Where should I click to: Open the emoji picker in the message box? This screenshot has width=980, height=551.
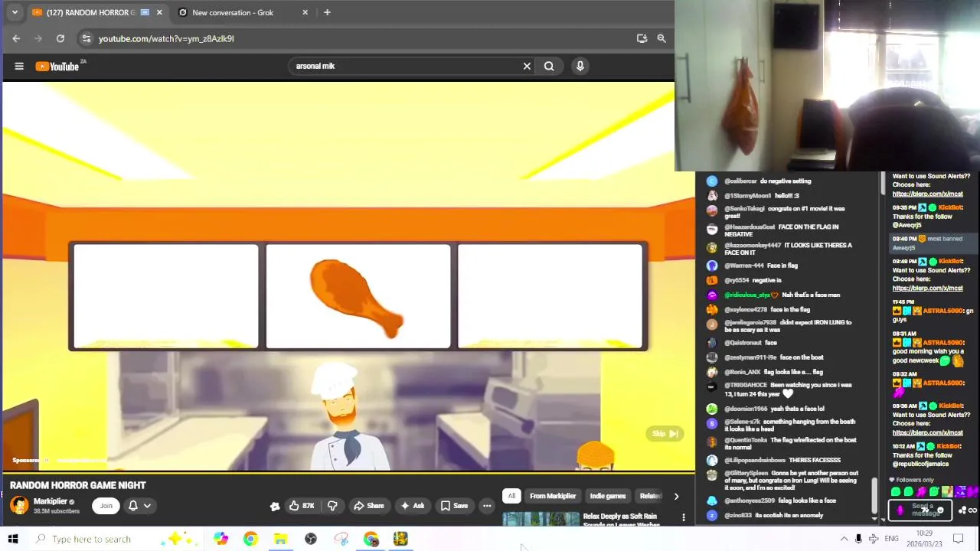click(940, 510)
